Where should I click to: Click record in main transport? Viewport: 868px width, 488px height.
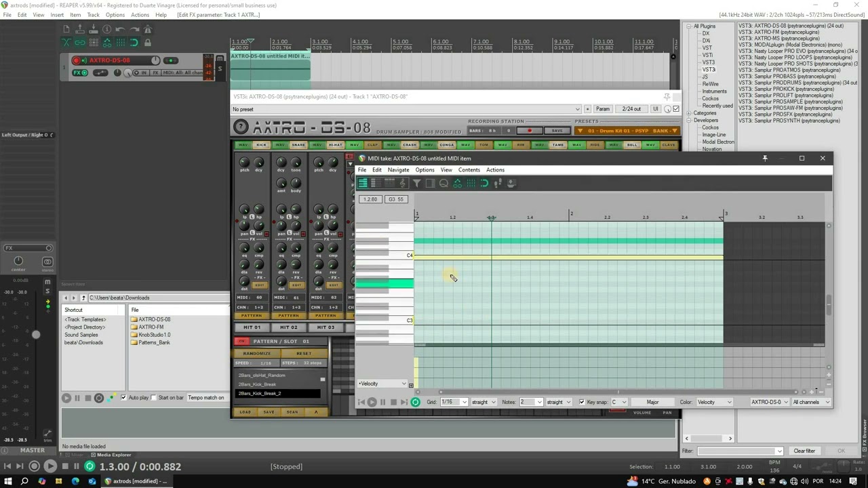tap(34, 466)
